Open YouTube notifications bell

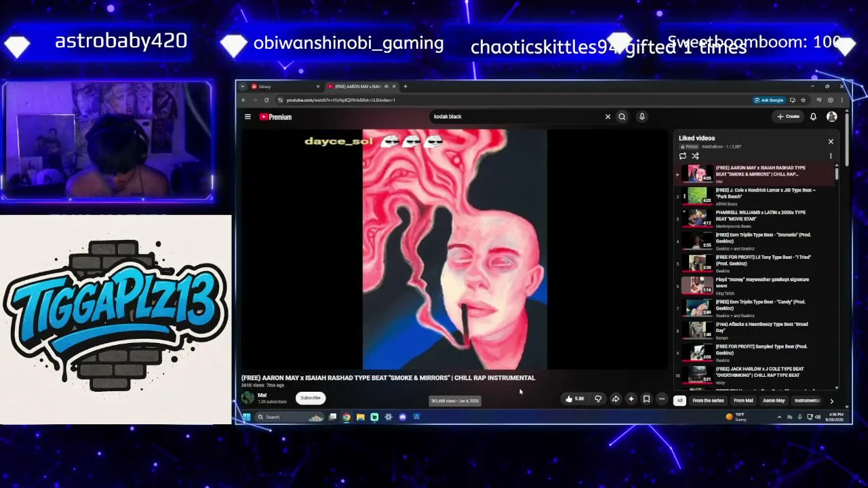[813, 117]
